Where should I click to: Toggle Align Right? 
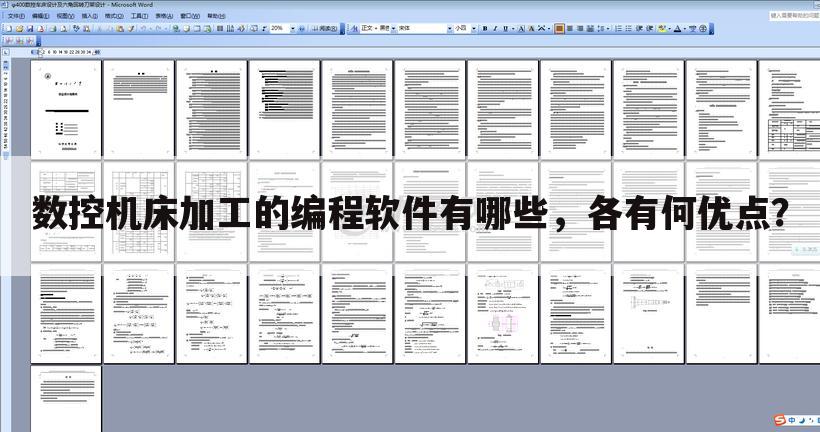coord(579,28)
